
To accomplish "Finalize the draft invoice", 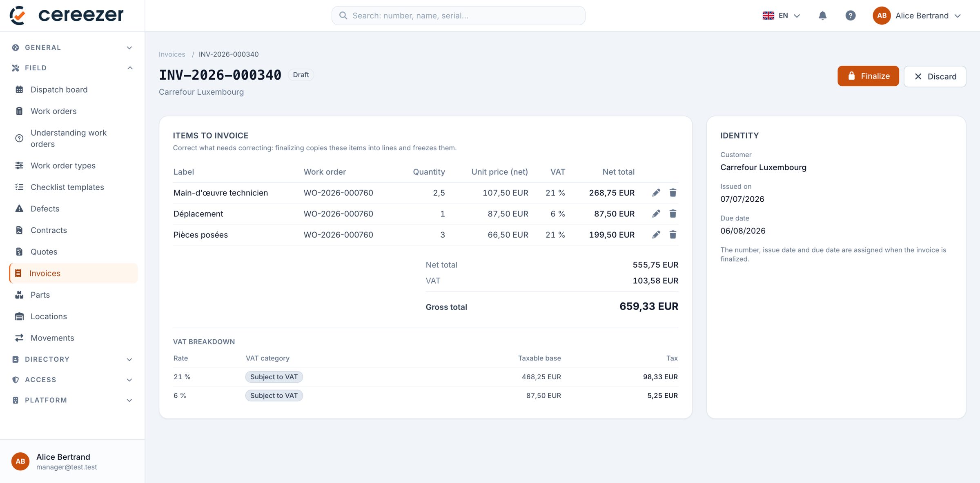I will click(x=868, y=76).
